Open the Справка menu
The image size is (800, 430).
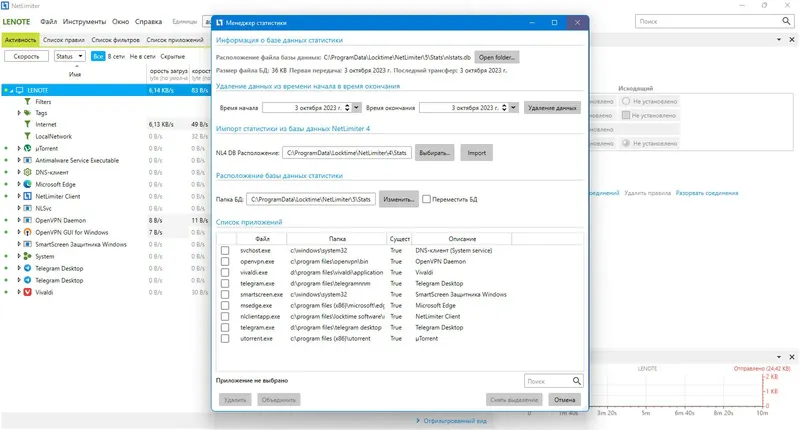point(148,21)
